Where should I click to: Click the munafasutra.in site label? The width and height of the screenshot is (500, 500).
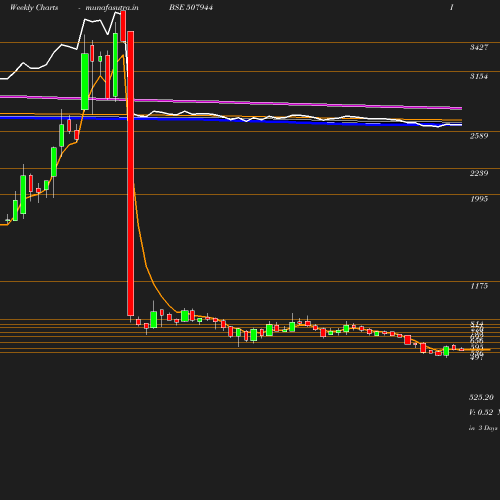[112, 7]
